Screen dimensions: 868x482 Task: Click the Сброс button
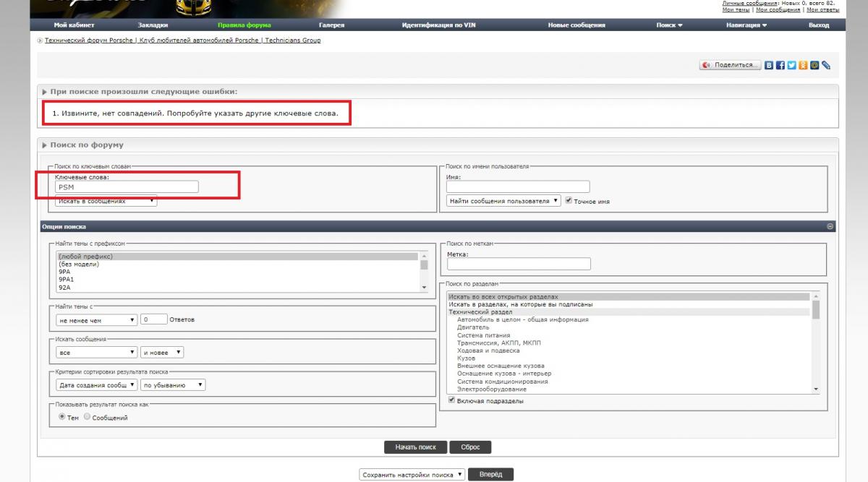(470, 447)
